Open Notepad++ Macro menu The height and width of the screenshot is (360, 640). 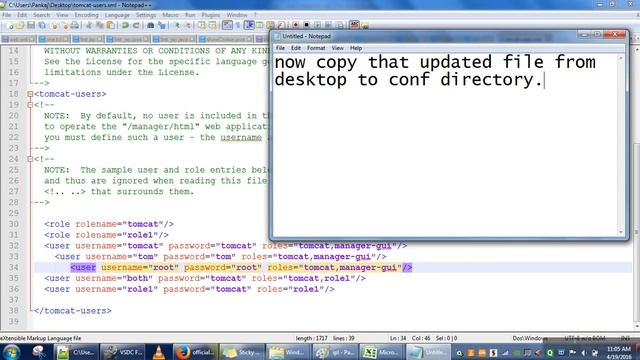coord(170,15)
